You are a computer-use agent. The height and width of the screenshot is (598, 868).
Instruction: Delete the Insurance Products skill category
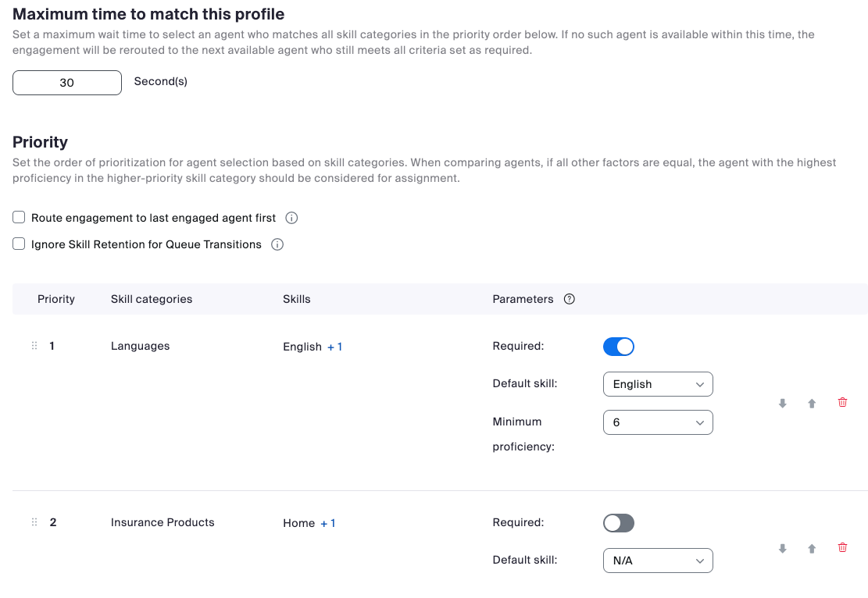click(x=842, y=548)
